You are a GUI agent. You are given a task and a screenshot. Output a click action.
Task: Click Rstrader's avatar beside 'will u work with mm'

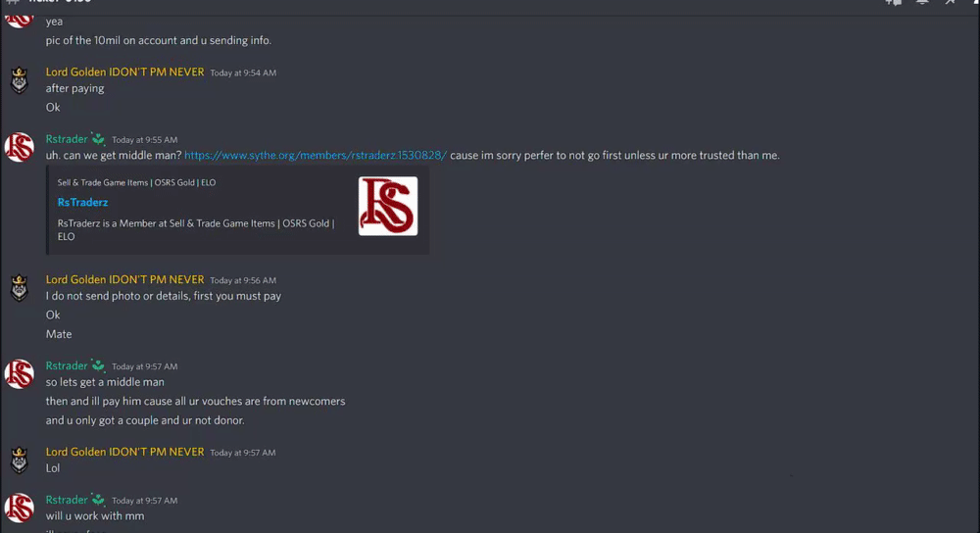[20, 508]
